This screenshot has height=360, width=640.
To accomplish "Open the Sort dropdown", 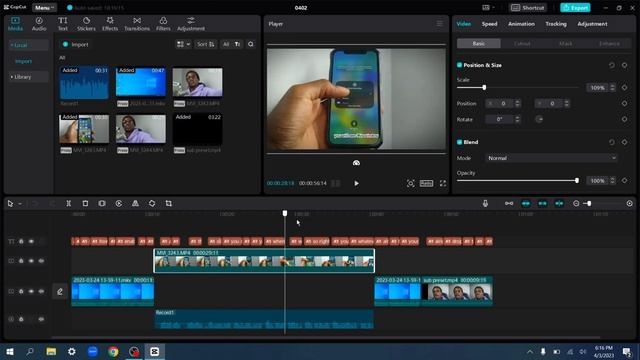I will click(206, 44).
